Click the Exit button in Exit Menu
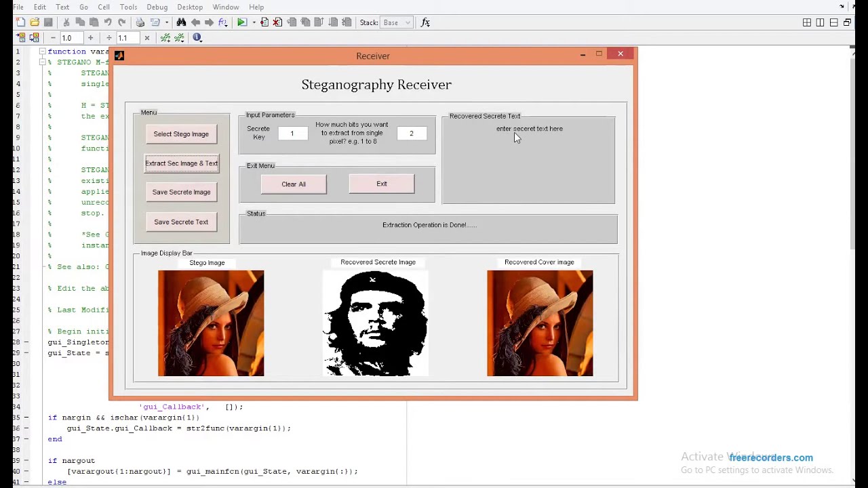Viewport: 868px width, 488px height. point(382,184)
